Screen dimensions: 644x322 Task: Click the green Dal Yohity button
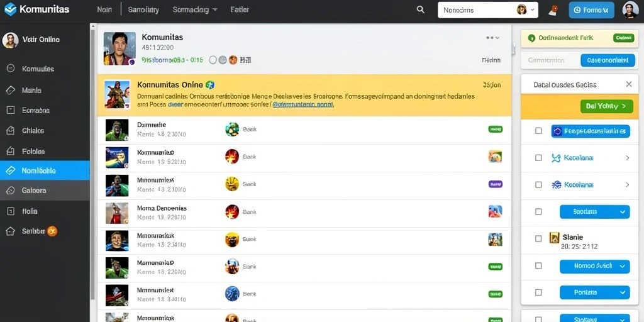(607, 106)
